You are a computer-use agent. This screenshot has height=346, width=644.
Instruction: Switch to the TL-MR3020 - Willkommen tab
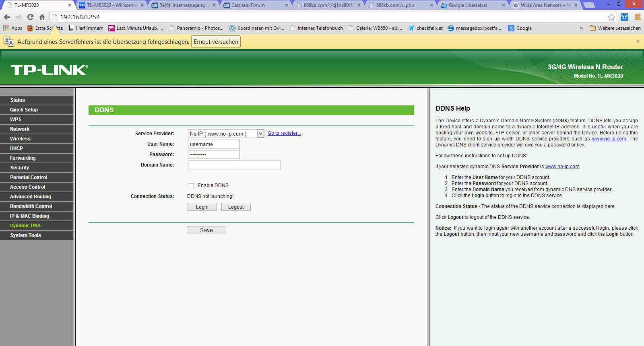tap(110, 5)
